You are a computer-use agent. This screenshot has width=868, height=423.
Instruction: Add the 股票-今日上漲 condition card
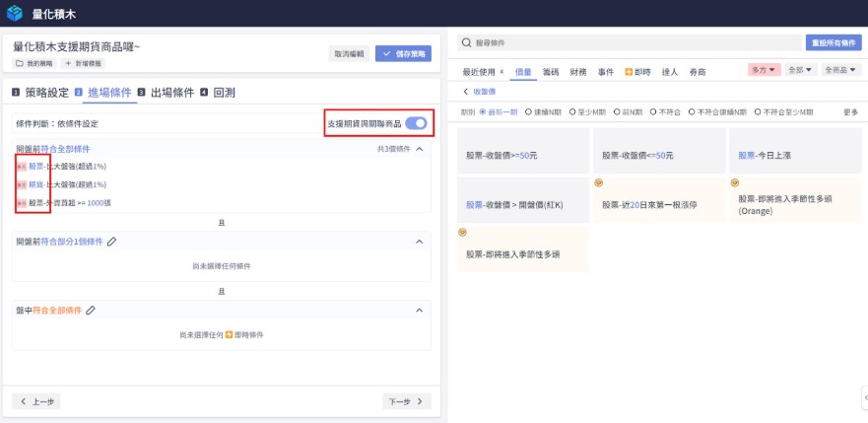tap(795, 155)
